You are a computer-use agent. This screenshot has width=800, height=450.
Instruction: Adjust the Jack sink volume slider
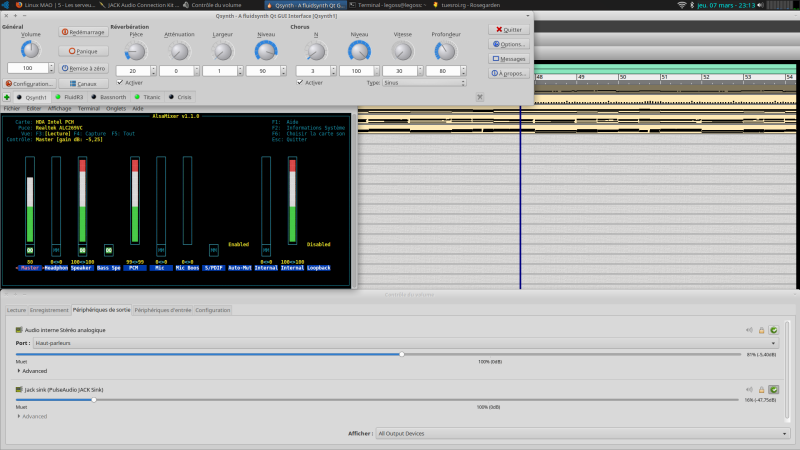(x=94, y=399)
